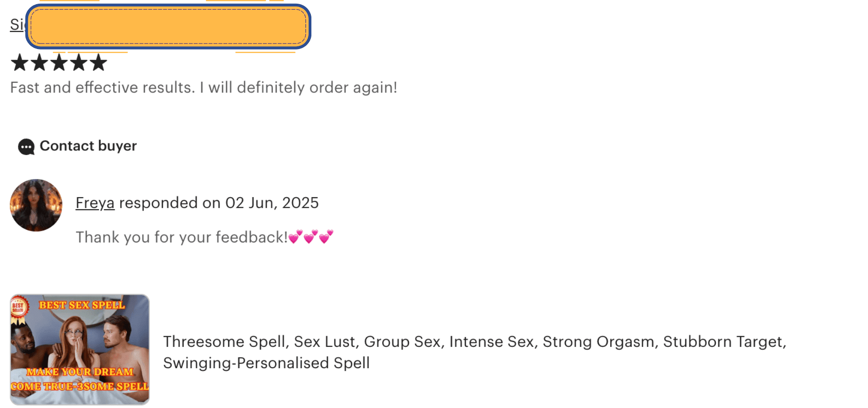Click the orange highlighted redacted block
Image resolution: width=868 pixels, height=408 pixels.
[x=168, y=26]
